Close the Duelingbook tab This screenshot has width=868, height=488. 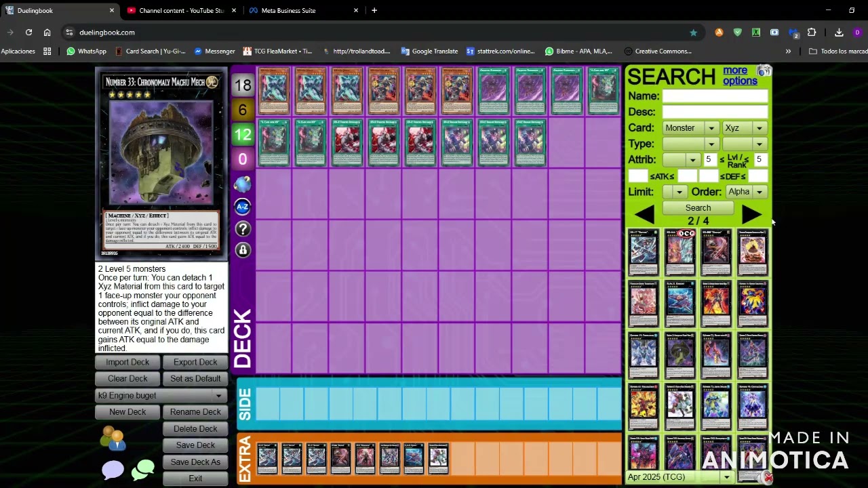pyautogui.click(x=112, y=10)
